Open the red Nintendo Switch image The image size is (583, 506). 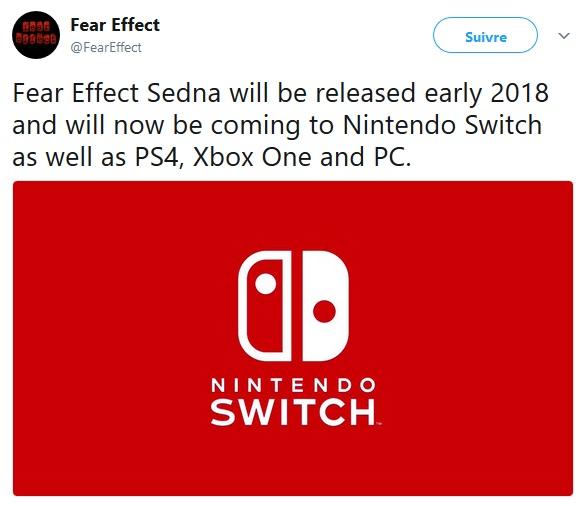(x=293, y=338)
